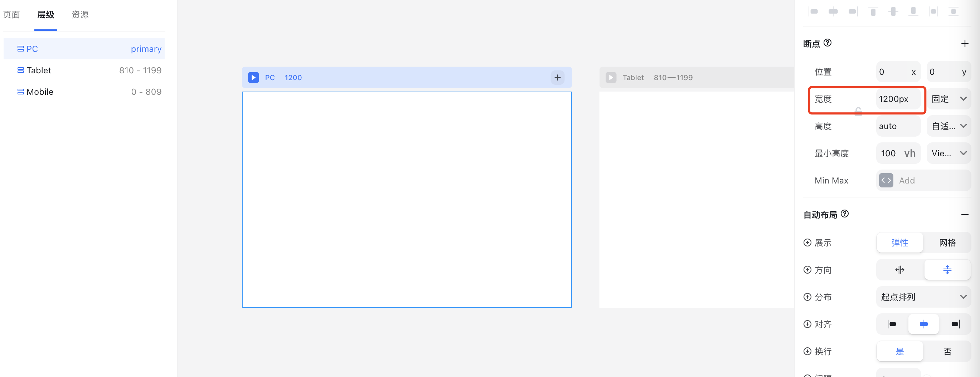Open the min height unit dropdown

click(x=949, y=153)
